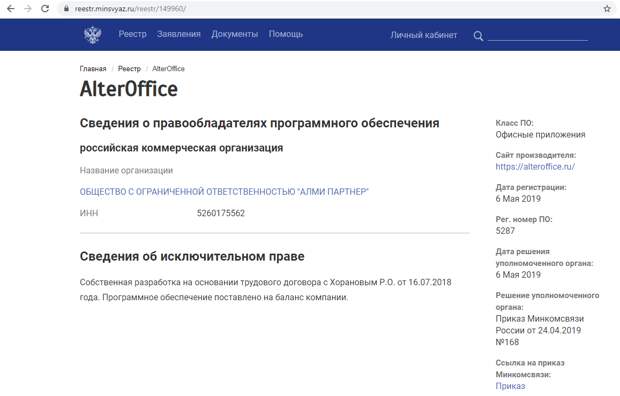Reload the page with refresh icon

(x=45, y=8)
